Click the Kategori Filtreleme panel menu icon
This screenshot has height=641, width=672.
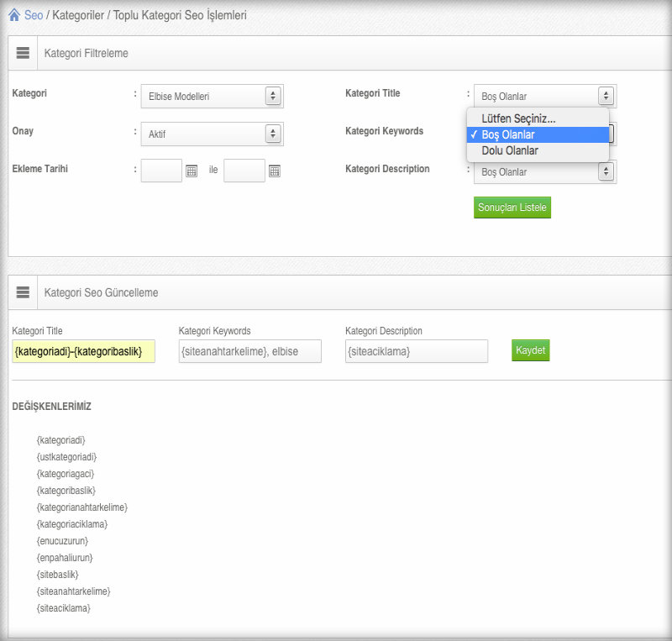pyautogui.click(x=24, y=53)
